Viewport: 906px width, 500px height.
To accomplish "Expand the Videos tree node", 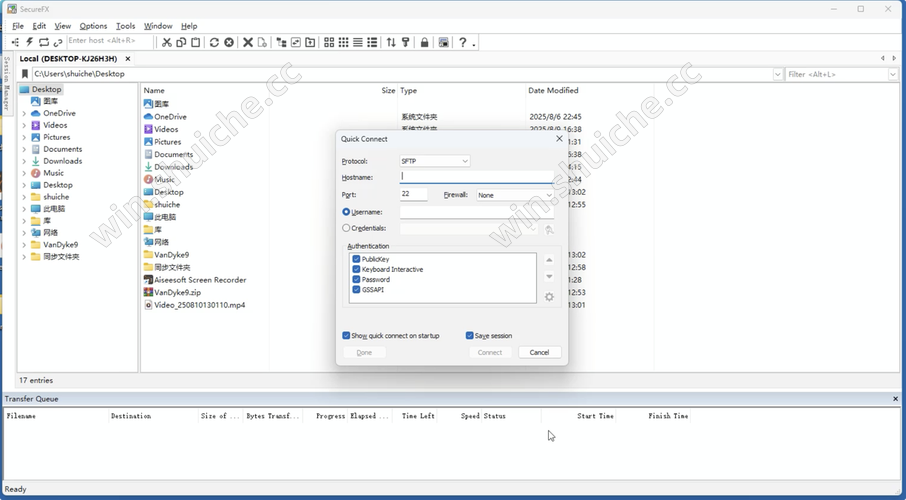I will tap(24, 125).
